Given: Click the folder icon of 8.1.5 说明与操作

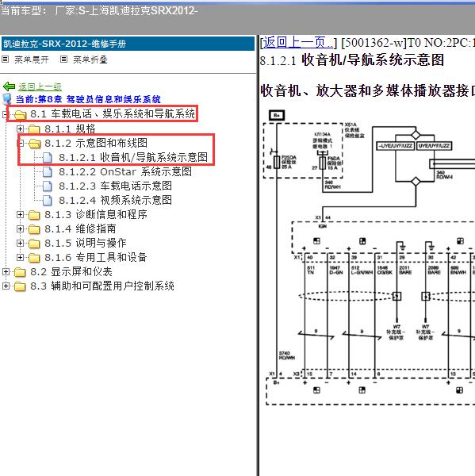Looking at the screenshot, I should tap(34, 244).
